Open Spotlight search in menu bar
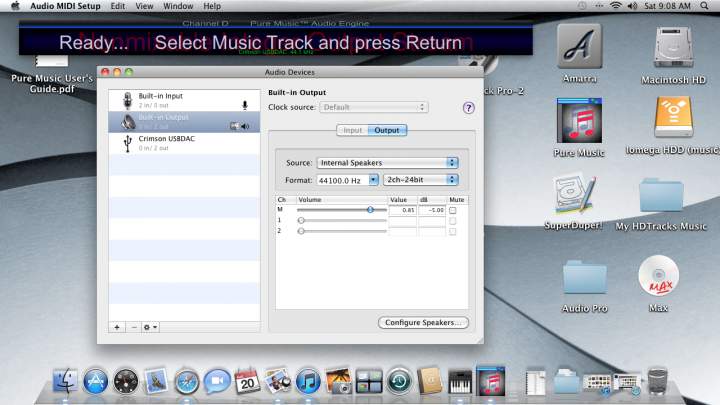Image resolution: width=720 pixels, height=405 pixels. click(704, 6)
